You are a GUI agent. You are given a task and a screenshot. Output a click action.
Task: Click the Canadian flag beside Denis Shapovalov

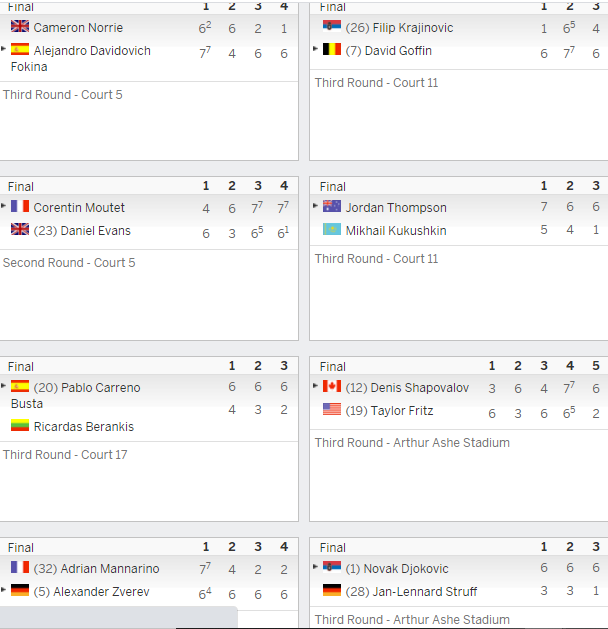[332, 386]
